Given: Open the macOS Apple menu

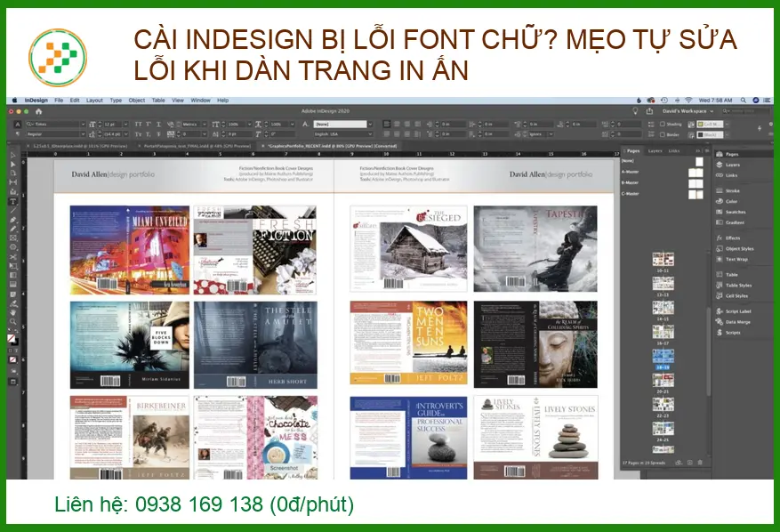Looking at the screenshot, I should click(x=14, y=100).
